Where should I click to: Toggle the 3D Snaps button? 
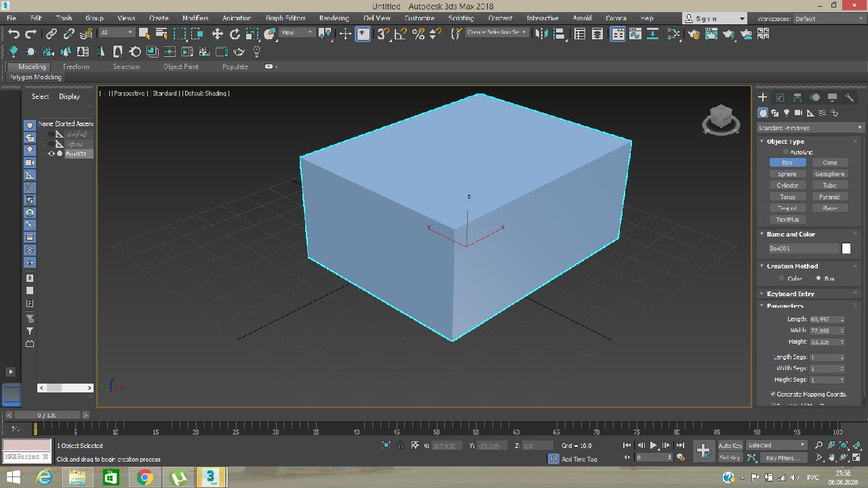pyautogui.click(x=382, y=34)
